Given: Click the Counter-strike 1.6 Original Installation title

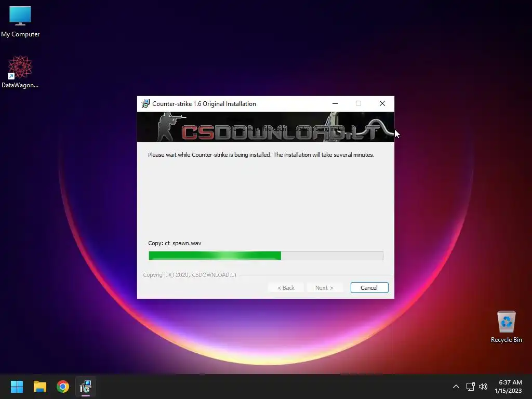Looking at the screenshot, I should (x=204, y=104).
